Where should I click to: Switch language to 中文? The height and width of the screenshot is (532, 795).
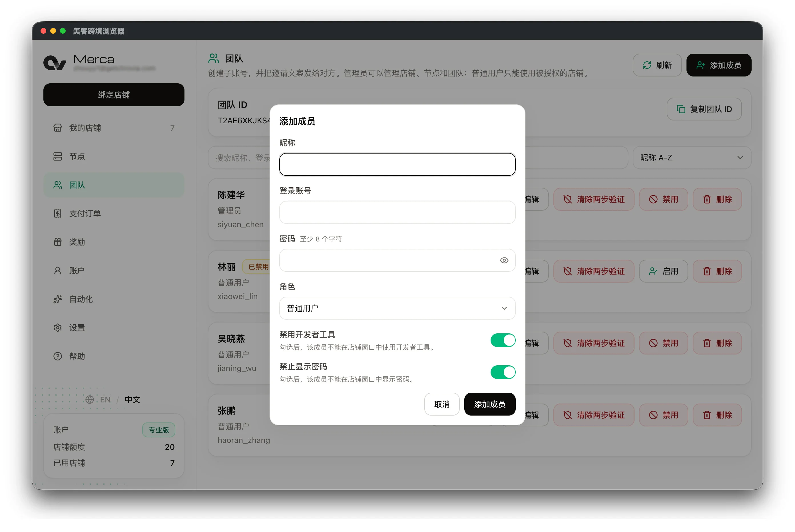point(132,399)
